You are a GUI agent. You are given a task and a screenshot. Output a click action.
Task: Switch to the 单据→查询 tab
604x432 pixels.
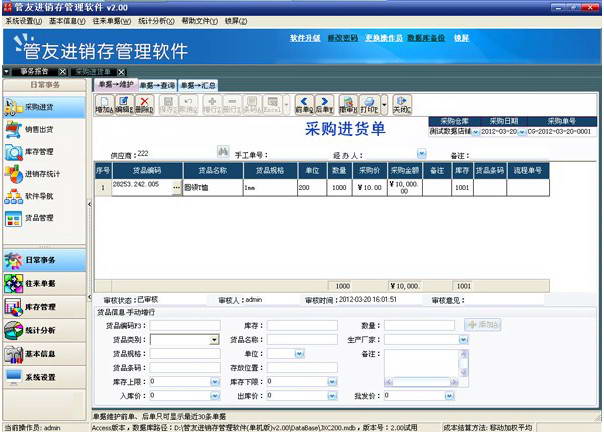(x=157, y=85)
